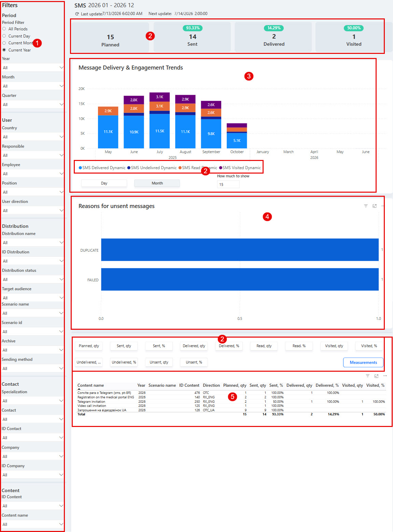Toggle the Unsent, % measure button
This screenshot has height=532, width=393.
(x=194, y=362)
